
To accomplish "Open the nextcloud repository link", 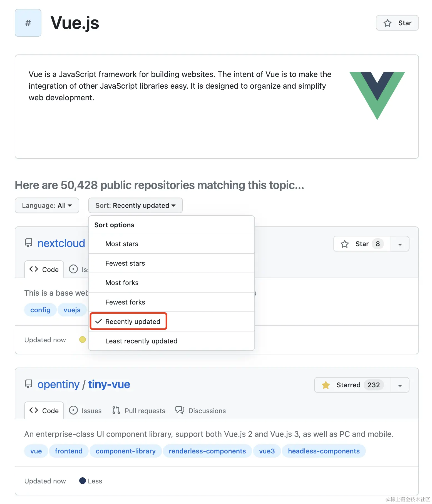I will (x=61, y=243).
